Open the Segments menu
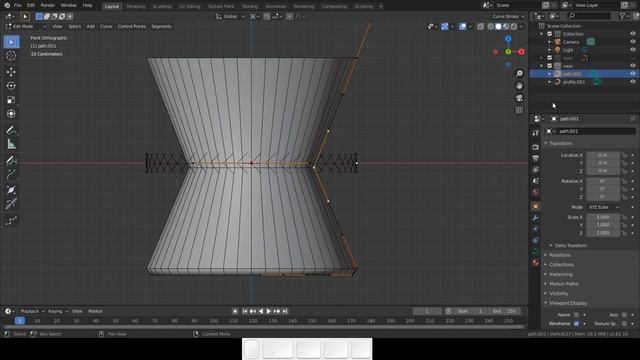 pos(161,27)
